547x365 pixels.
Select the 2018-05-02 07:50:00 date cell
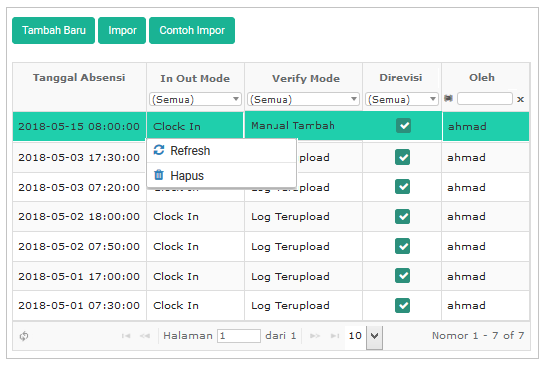coord(79,246)
